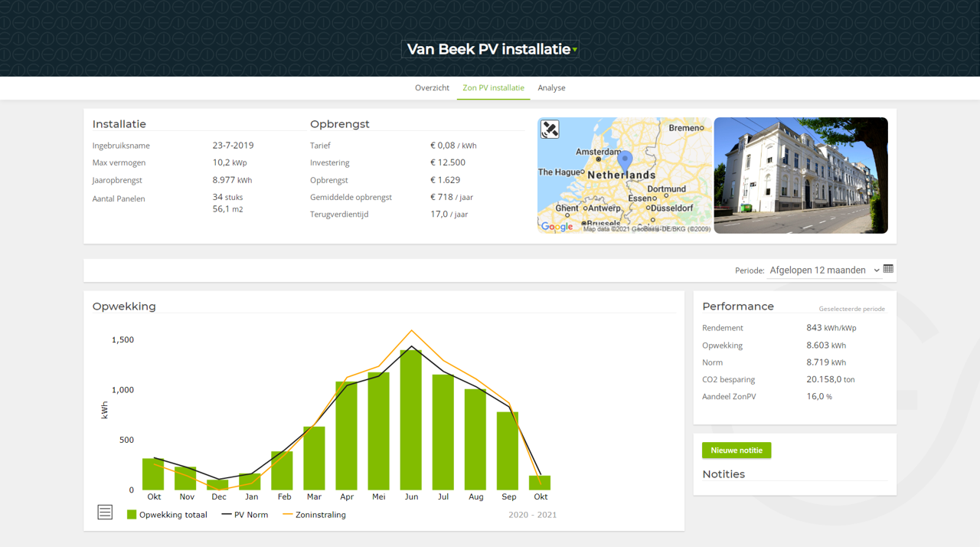This screenshot has width=980, height=547.
Task: Click the Feb bar in chart
Action: pos(282,470)
